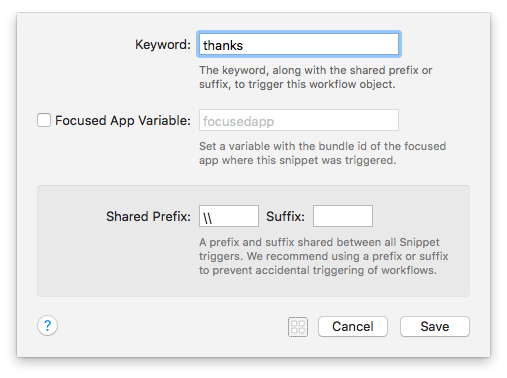Click the "Suffix:" label
The width and height of the screenshot is (507, 378).
pyautogui.click(x=285, y=216)
